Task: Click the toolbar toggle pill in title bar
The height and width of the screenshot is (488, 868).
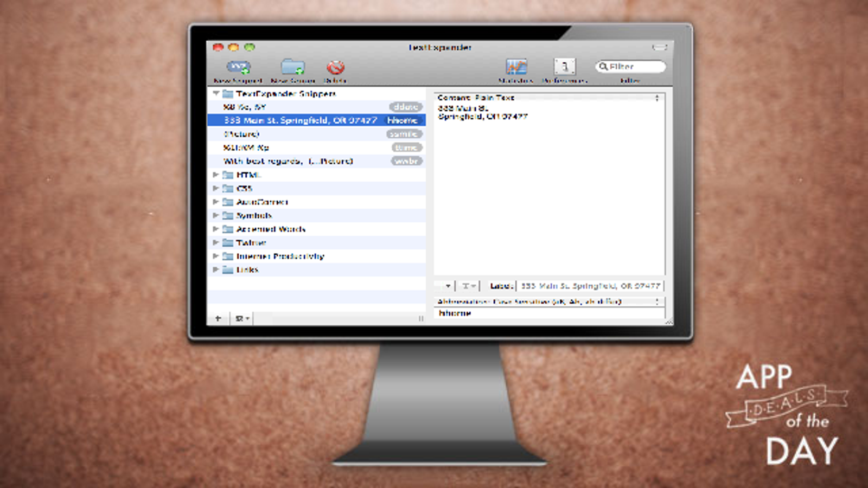Action: point(660,47)
